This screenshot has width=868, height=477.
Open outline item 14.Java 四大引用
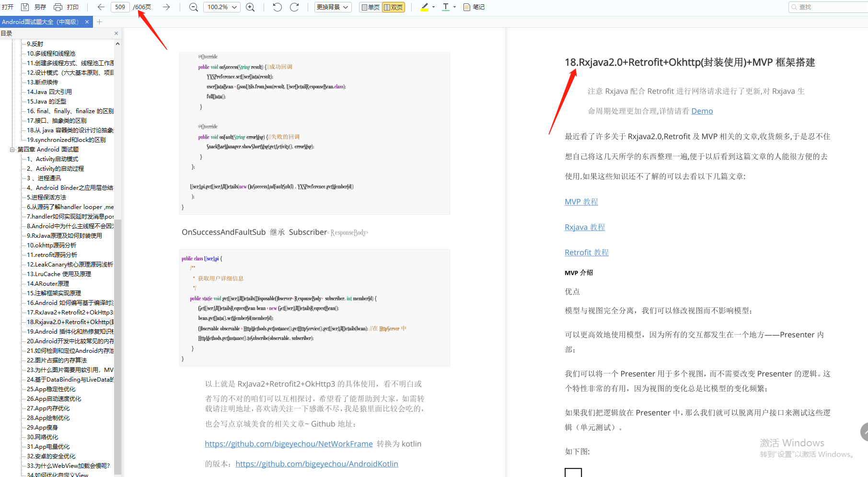pyautogui.click(x=49, y=92)
